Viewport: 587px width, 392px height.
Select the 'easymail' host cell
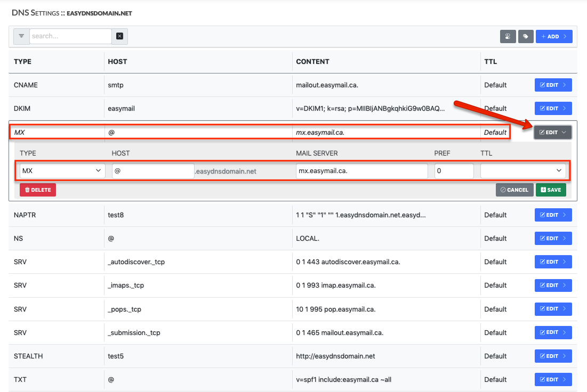(x=122, y=109)
